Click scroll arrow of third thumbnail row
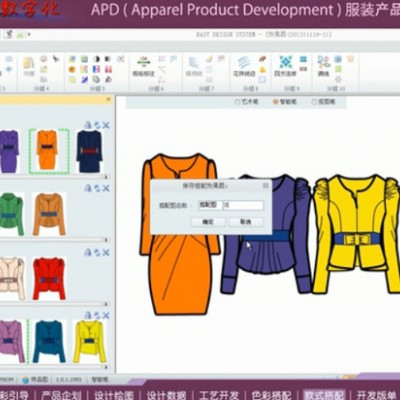This screenshot has height=400, width=400. point(106,304)
